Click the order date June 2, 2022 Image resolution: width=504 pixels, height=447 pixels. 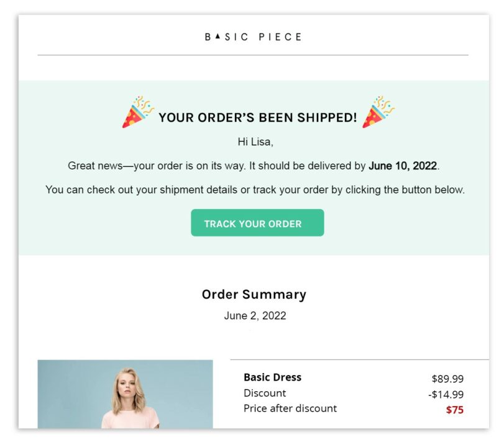[255, 315]
